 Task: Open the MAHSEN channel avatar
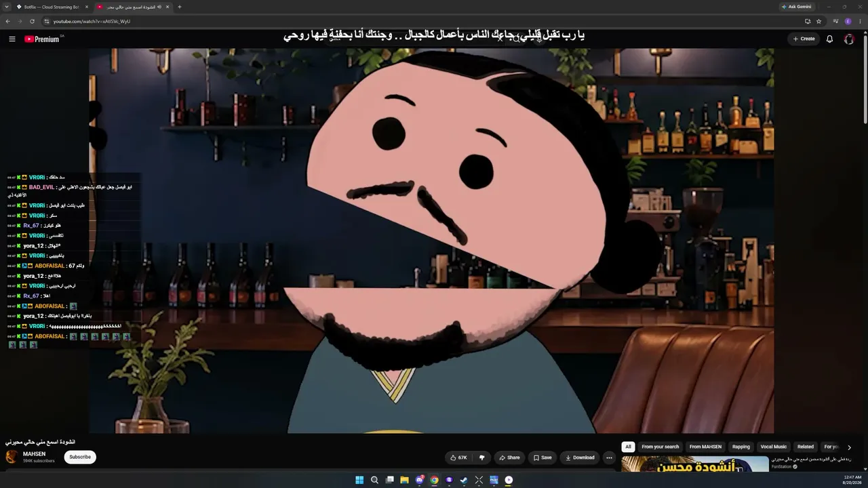click(x=12, y=457)
